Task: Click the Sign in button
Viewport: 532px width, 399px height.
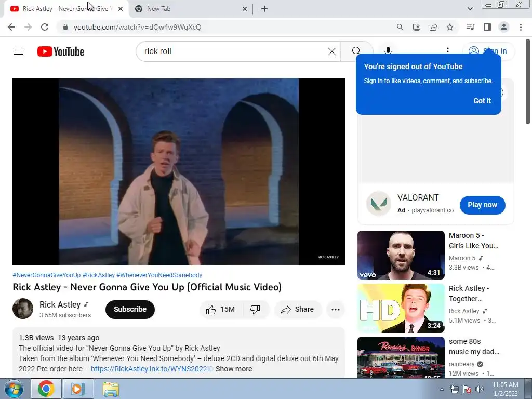Action: [x=489, y=51]
